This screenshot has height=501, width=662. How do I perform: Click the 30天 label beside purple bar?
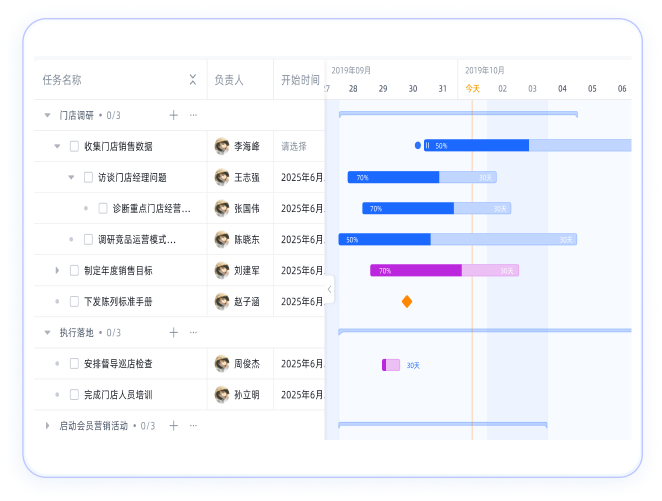(x=413, y=365)
